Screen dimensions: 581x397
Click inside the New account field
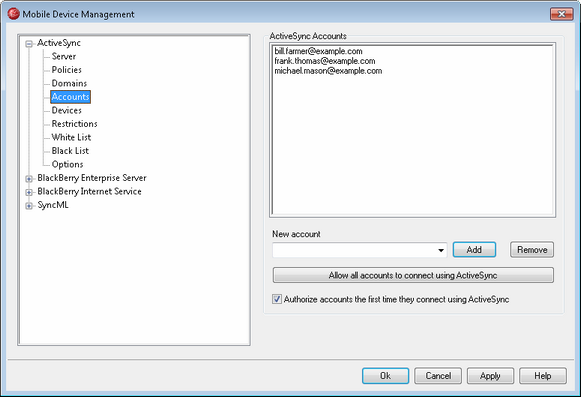354,250
